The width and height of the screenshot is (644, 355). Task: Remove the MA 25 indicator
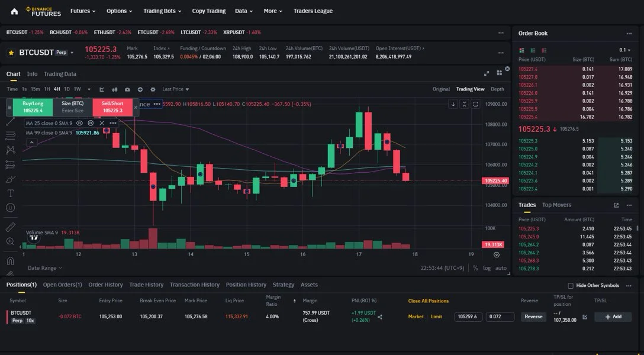[102, 123]
